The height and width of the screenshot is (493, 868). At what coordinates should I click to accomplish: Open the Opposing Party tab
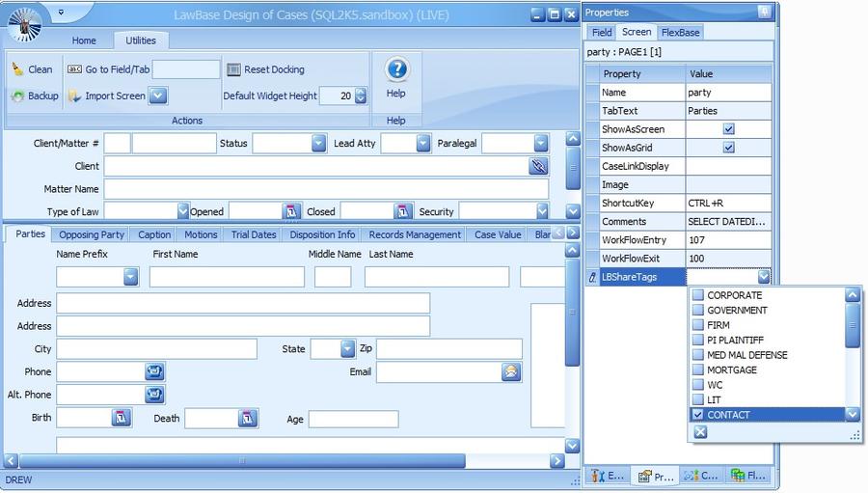coord(92,234)
